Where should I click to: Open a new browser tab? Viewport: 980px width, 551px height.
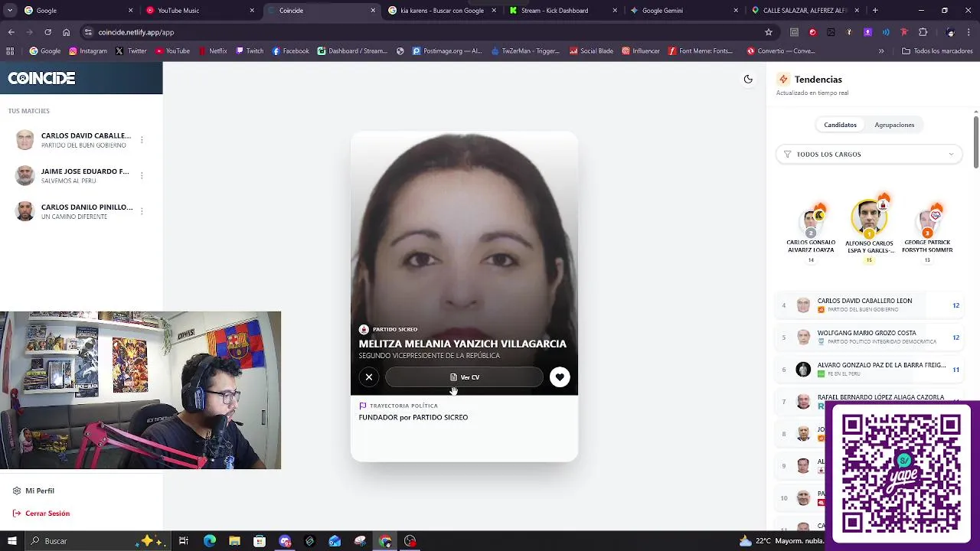click(875, 11)
